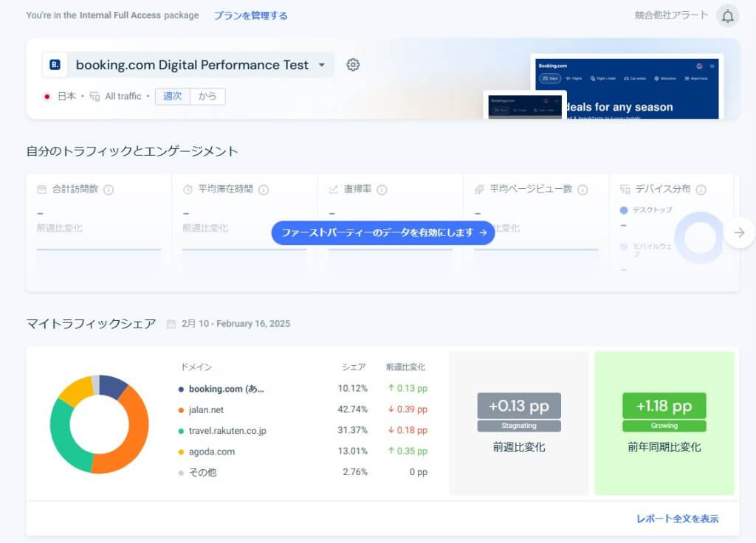Click info icon beside 合計訪問数
Screen dimensions: 756x543
109,190
